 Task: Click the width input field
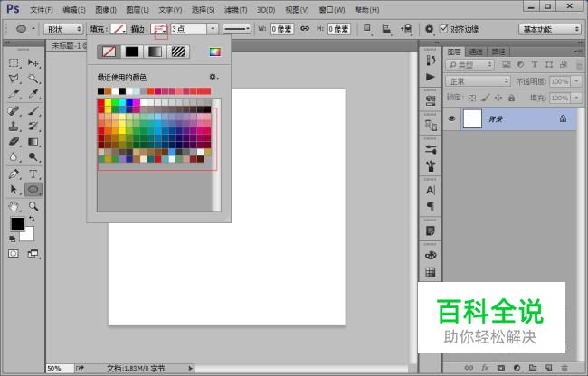[x=282, y=29]
